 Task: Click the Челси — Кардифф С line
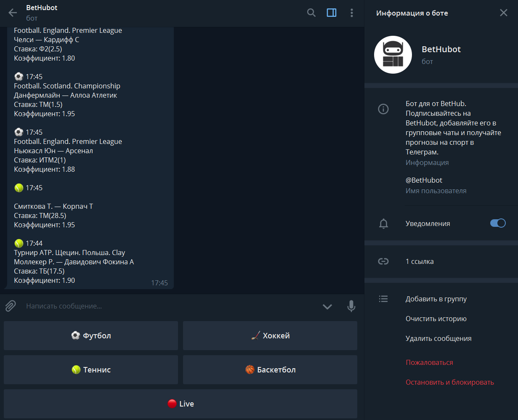click(46, 40)
